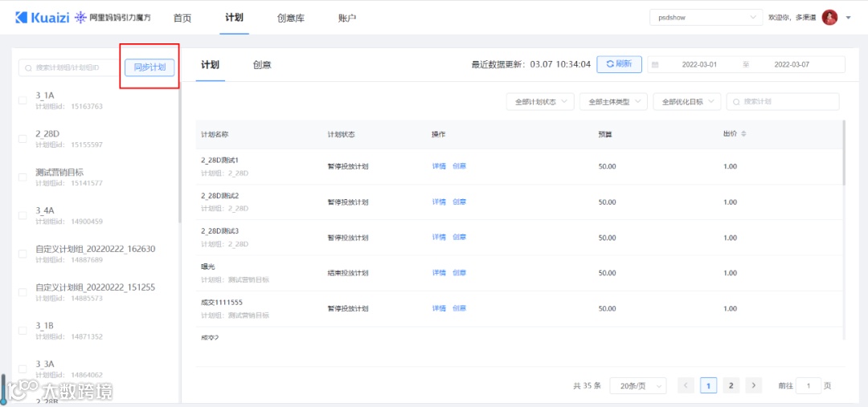Click the 前往 page number input
Viewport: 868px width, 407px height.
pos(809,386)
